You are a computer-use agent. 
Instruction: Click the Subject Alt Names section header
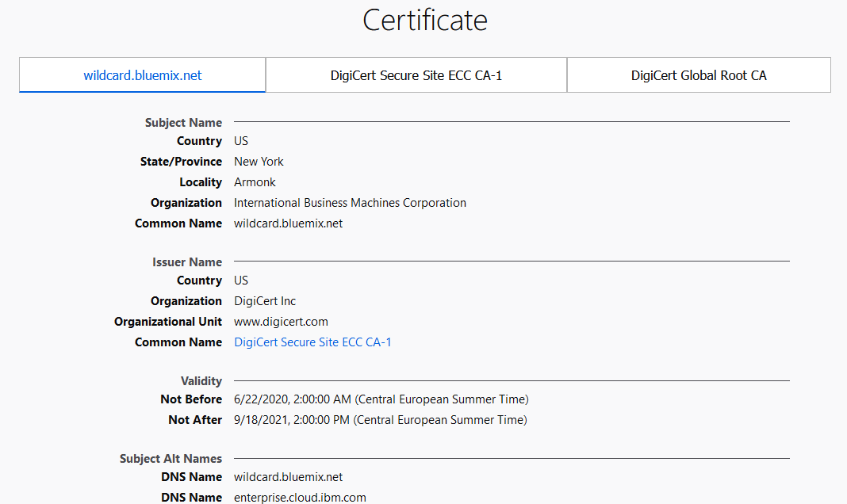(171, 459)
